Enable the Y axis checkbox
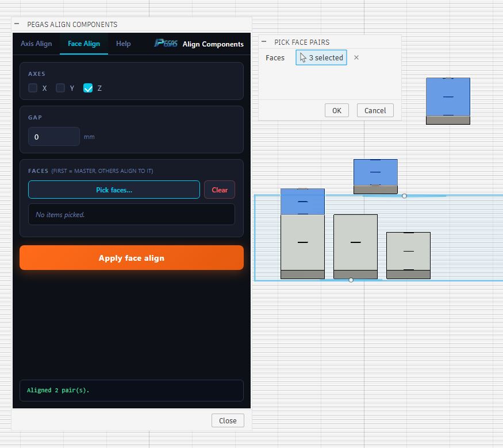 pyautogui.click(x=60, y=88)
